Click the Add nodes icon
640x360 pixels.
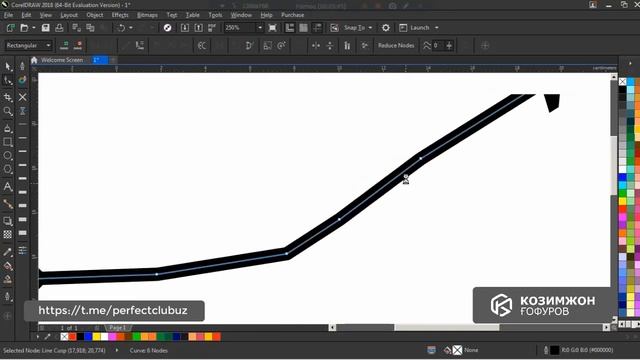click(x=64, y=45)
